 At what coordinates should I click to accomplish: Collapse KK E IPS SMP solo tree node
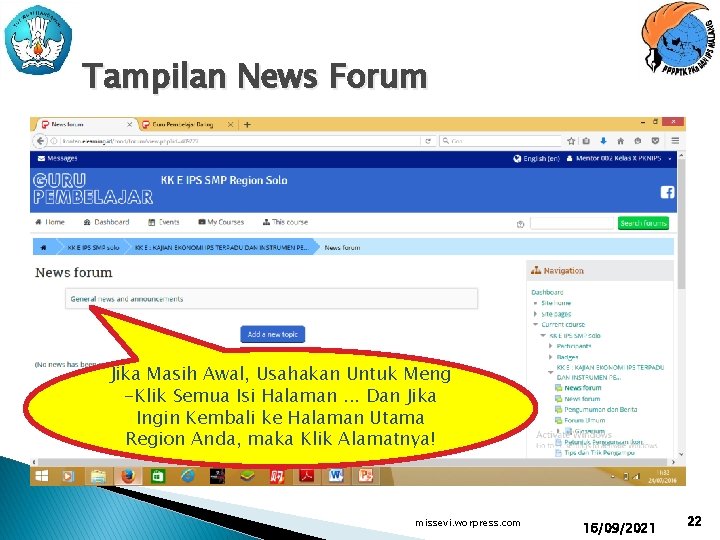click(543, 336)
